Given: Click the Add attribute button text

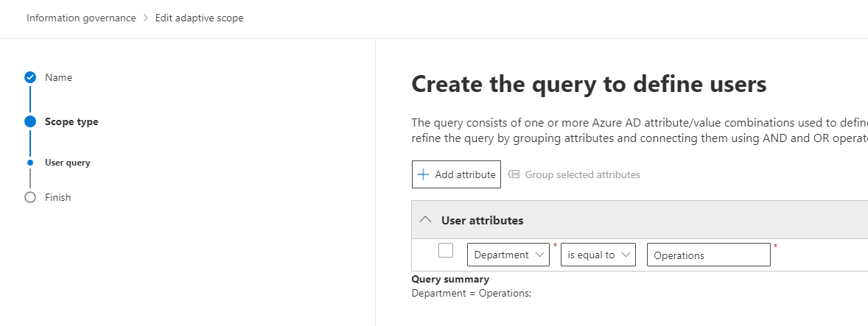Looking at the screenshot, I should pos(465,174).
